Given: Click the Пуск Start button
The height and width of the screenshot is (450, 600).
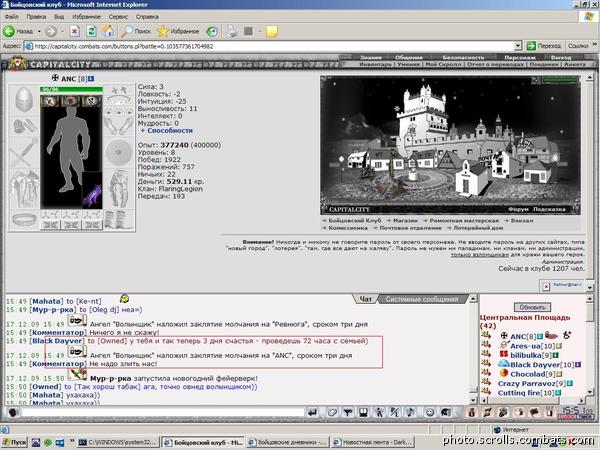Looking at the screenshot, I should [x=15, y=442].
